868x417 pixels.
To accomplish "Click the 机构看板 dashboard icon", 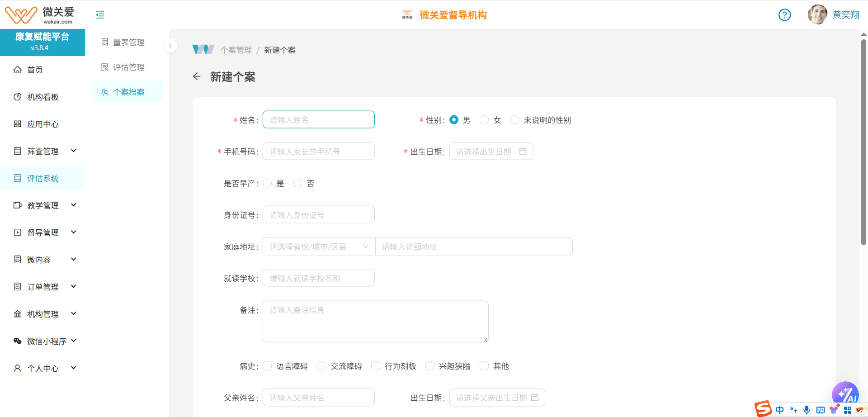I will pyautogui.click(x=17, y=96).
